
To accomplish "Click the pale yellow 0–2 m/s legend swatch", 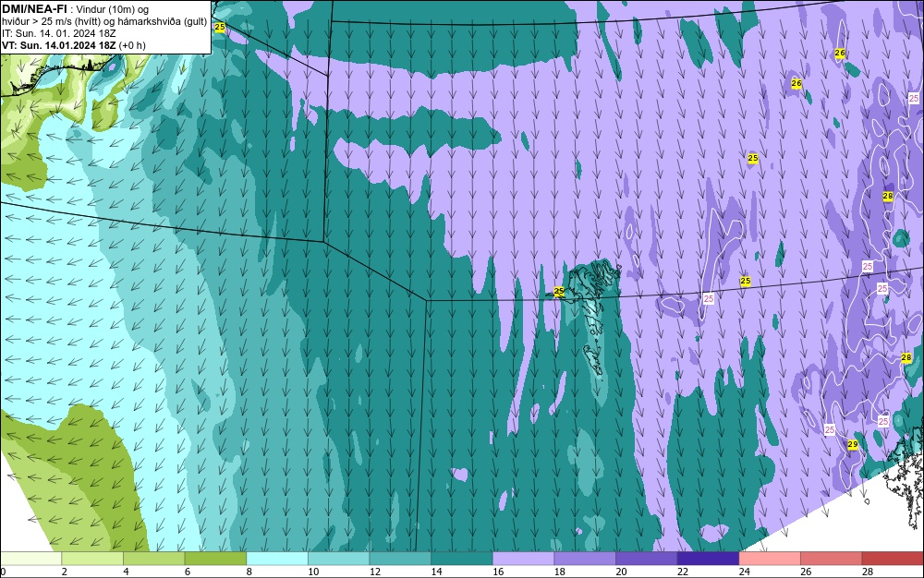I will [30, 559].
